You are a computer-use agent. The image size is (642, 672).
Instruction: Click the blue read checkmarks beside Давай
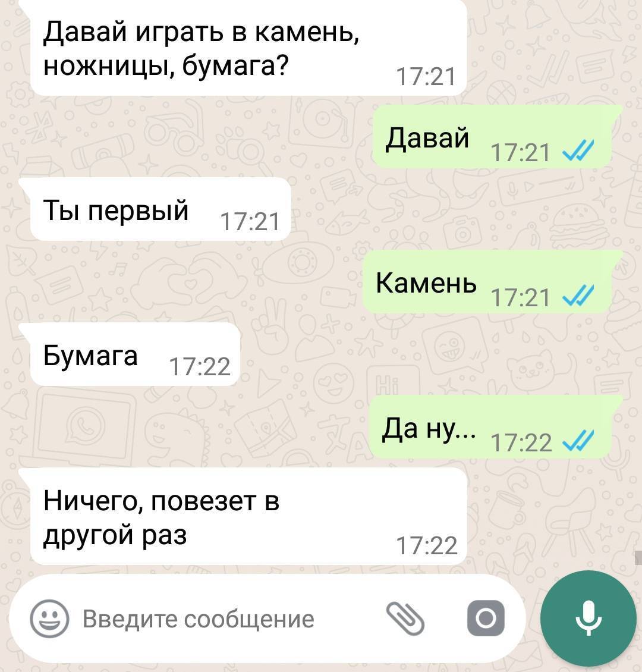coord(578,151)
